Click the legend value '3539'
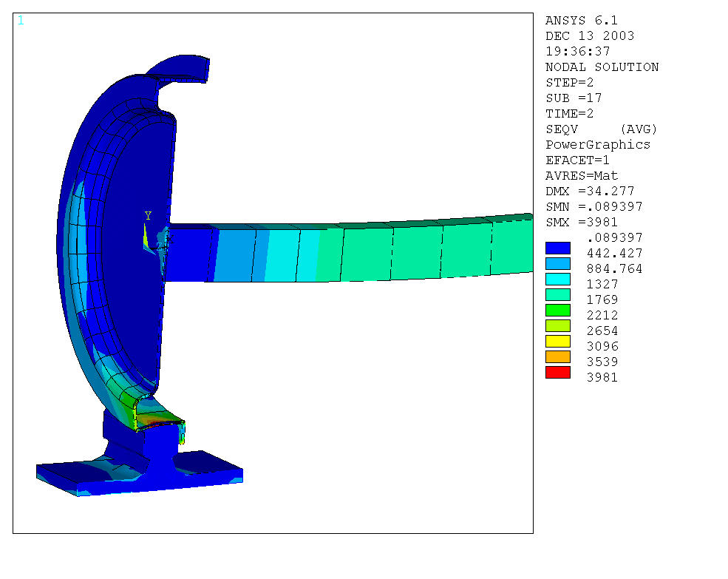The image size is (728, 579). tap(602, 362)
